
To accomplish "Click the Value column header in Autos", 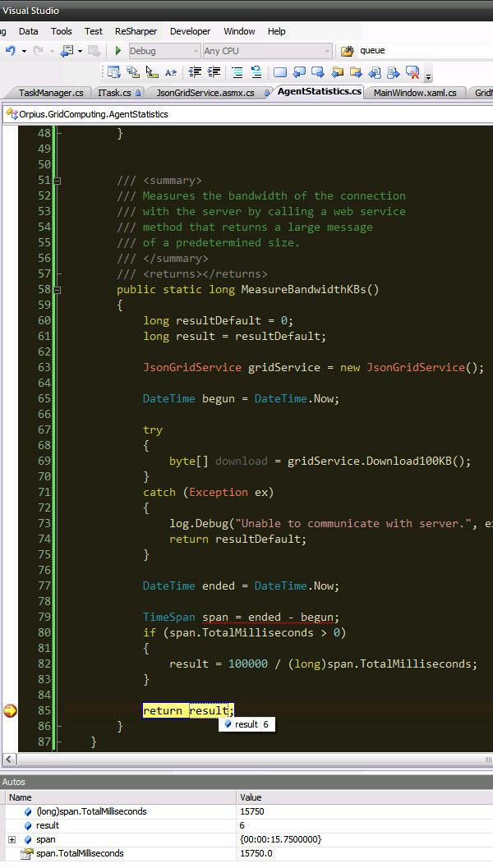I will 365,797.
